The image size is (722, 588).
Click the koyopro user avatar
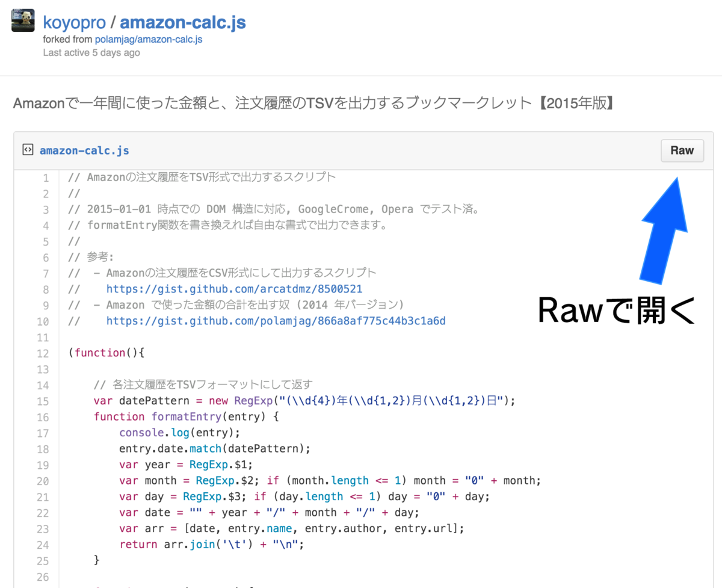[23, 21]
